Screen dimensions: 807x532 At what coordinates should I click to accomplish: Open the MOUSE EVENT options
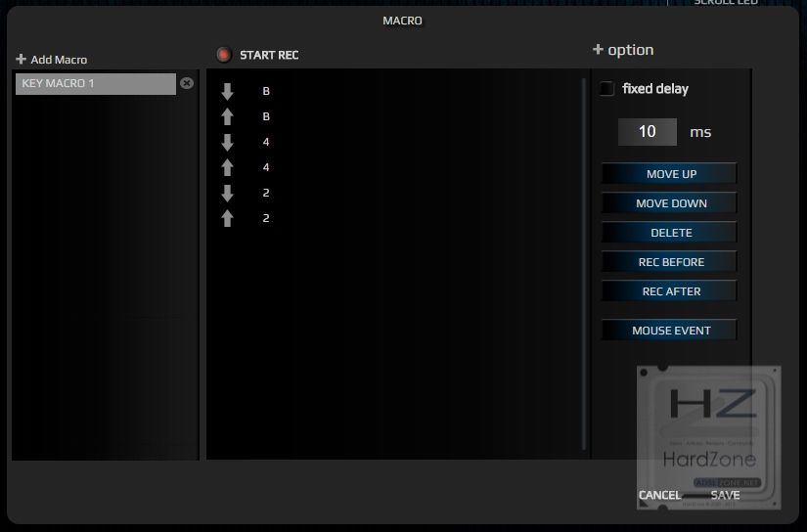(669, 331)
